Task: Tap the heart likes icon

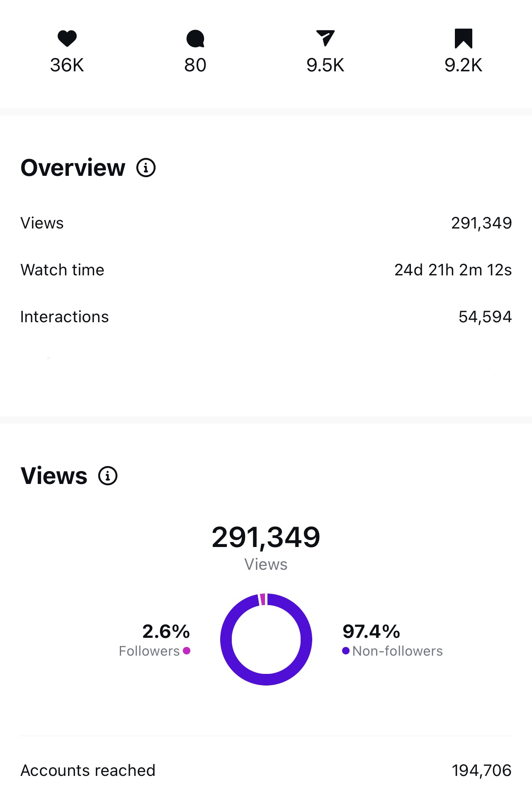Action: pos(67,39)
